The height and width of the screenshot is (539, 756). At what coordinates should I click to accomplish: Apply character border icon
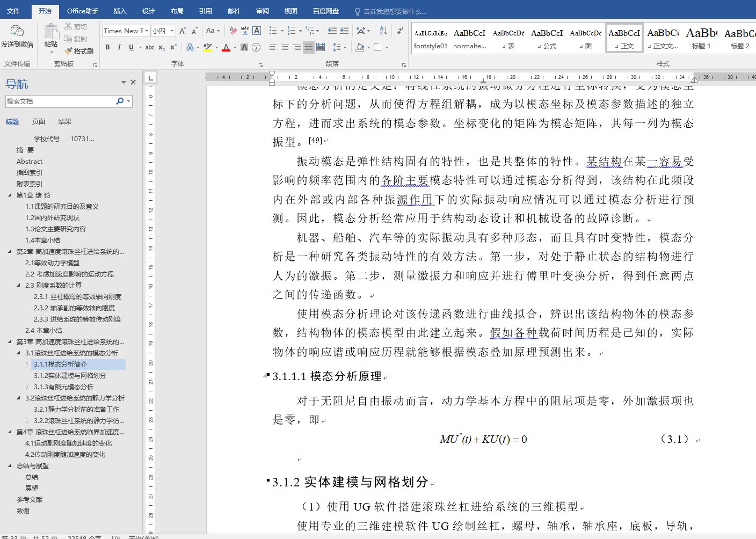(x=257, y=31)
